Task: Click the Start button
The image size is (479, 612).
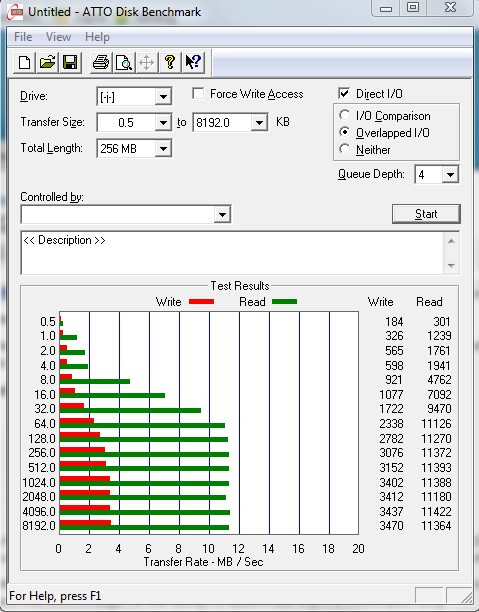Action: point(426,214)
